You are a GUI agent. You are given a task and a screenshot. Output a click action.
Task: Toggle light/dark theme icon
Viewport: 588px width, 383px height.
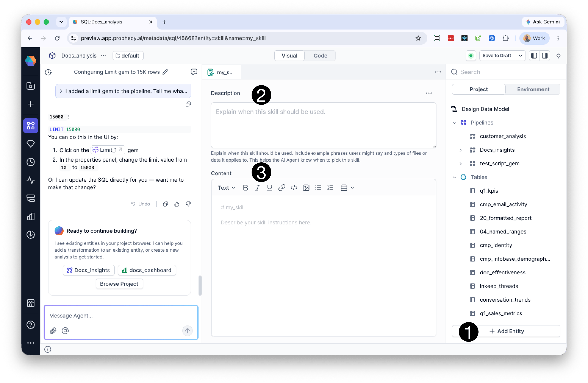coord(558,55)
